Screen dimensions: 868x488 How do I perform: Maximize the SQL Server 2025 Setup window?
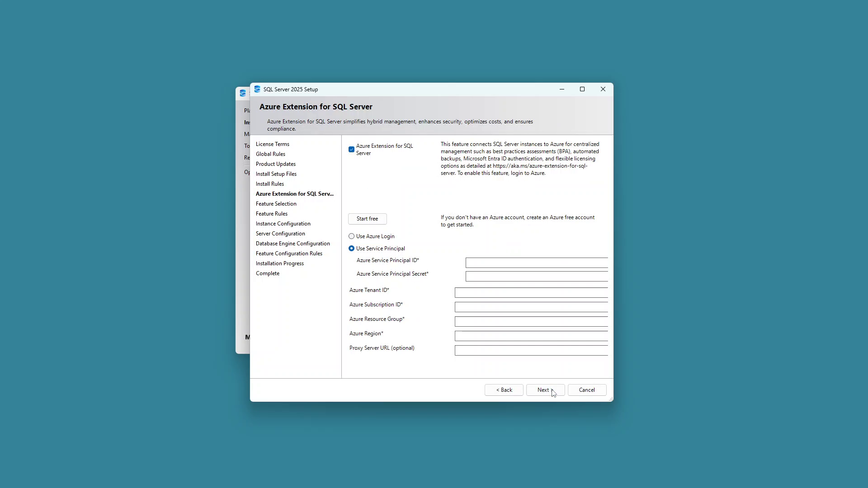click(582, 89)
